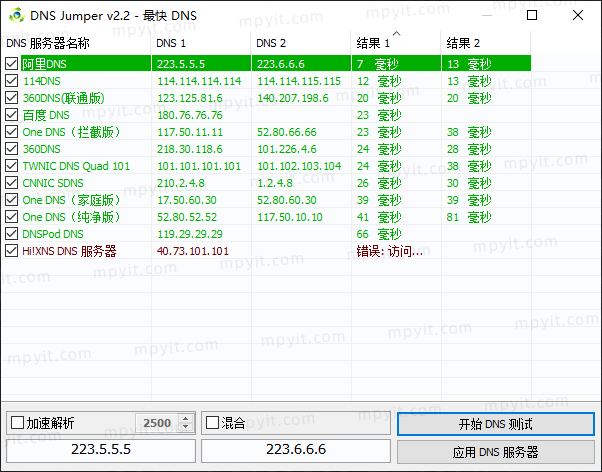Select the 百度 DNS row name
602x472 pixels.
pyautogui.click(x=46, y=115)
